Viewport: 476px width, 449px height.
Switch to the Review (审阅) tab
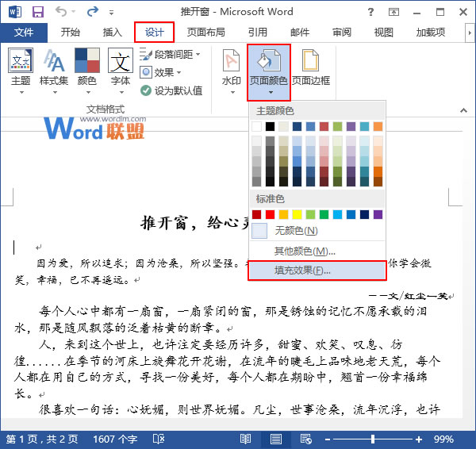(341, 33)
